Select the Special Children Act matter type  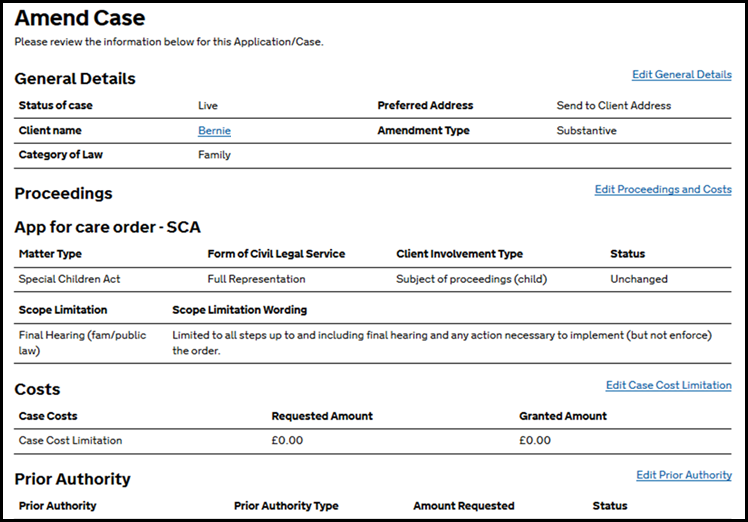click(69, 279)
